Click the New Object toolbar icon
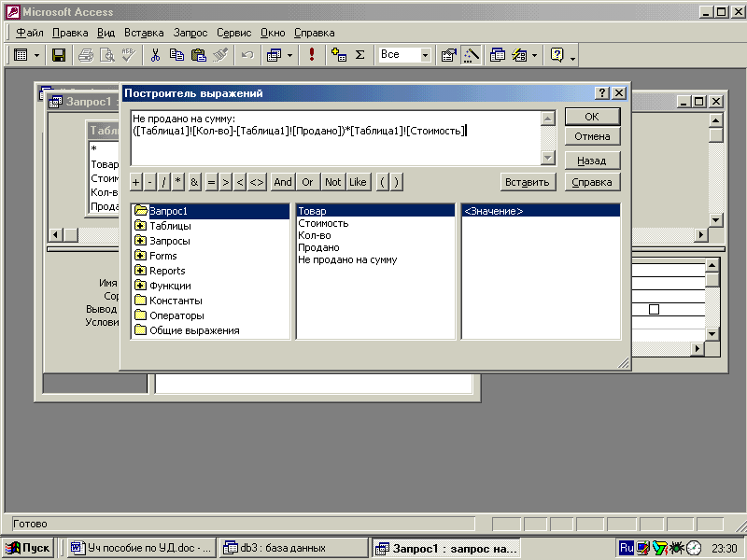The width and height of the screenshot is (747, 560). (519, 55)
